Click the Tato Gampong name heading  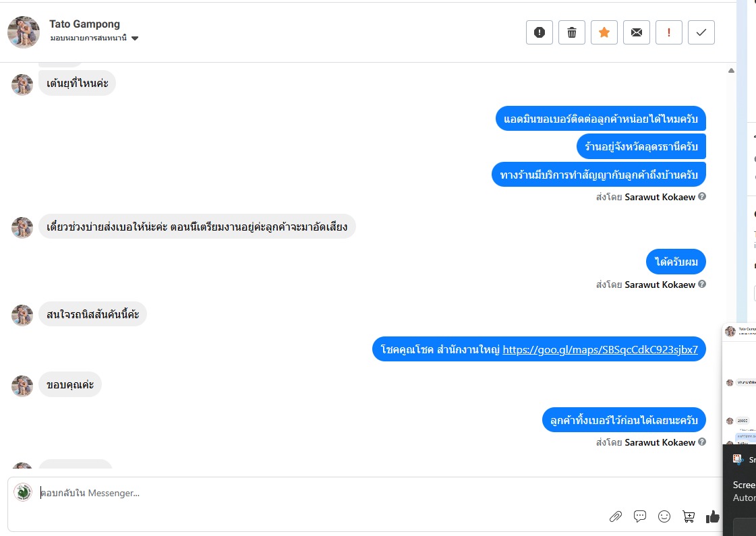click(x=84, y=24)
